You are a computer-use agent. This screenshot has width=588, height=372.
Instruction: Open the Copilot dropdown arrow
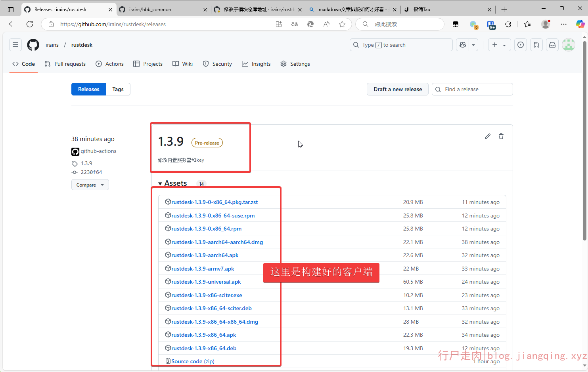click(x=473, y=45)
